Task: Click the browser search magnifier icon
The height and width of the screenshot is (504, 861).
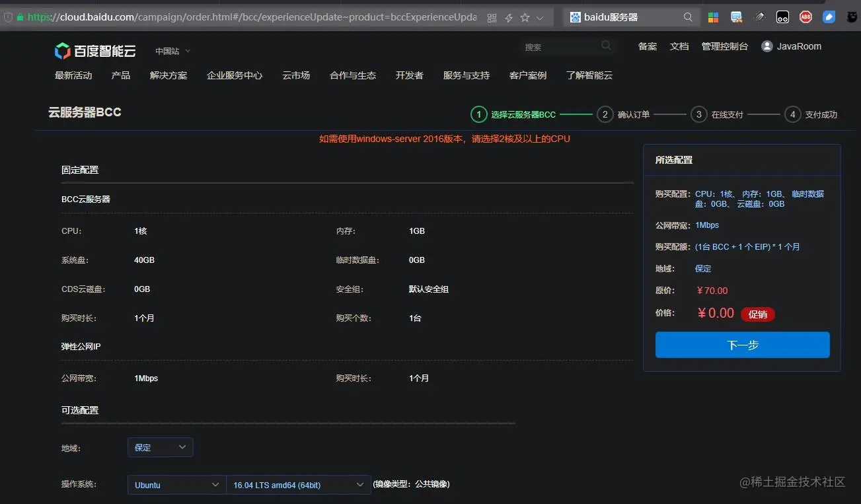Action: 688,17
